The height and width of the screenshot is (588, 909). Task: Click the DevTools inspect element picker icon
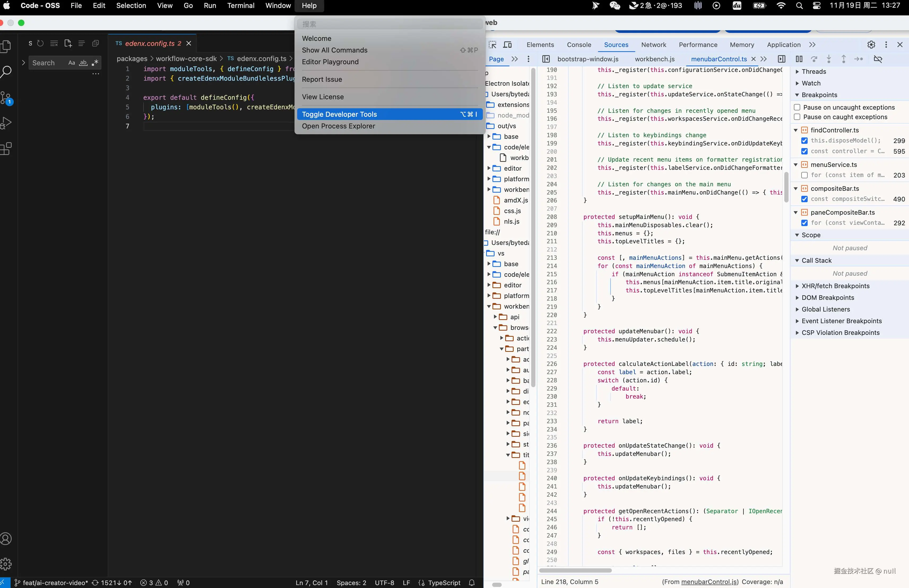[492, 45]
